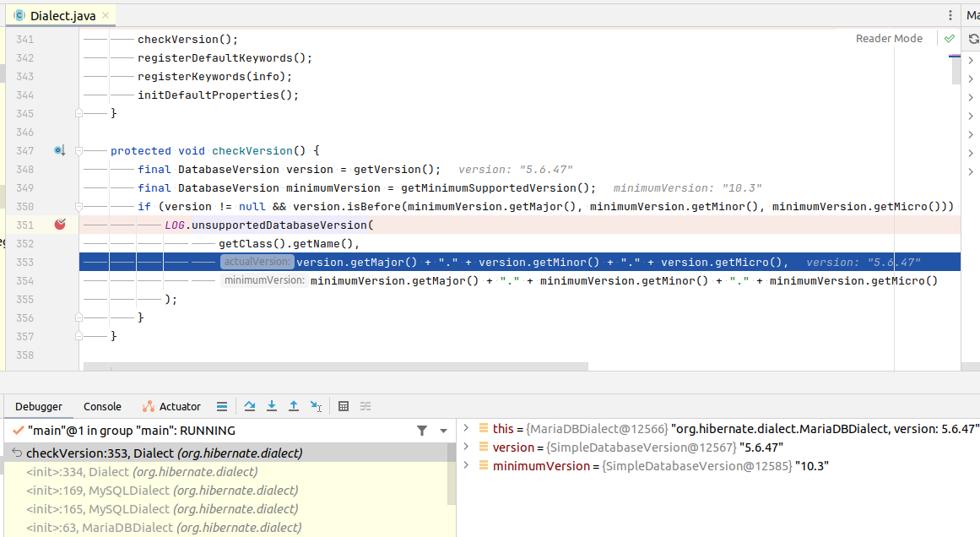Screen dimensions: 980x537
Task: Collapse the checkVersion method fold marker
Action: 79,151
